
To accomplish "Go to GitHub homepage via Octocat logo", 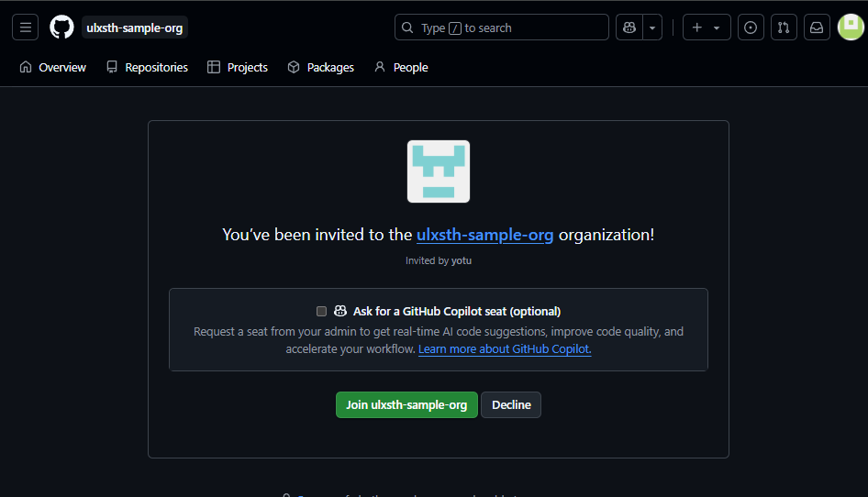I will (x=61, y=28).
